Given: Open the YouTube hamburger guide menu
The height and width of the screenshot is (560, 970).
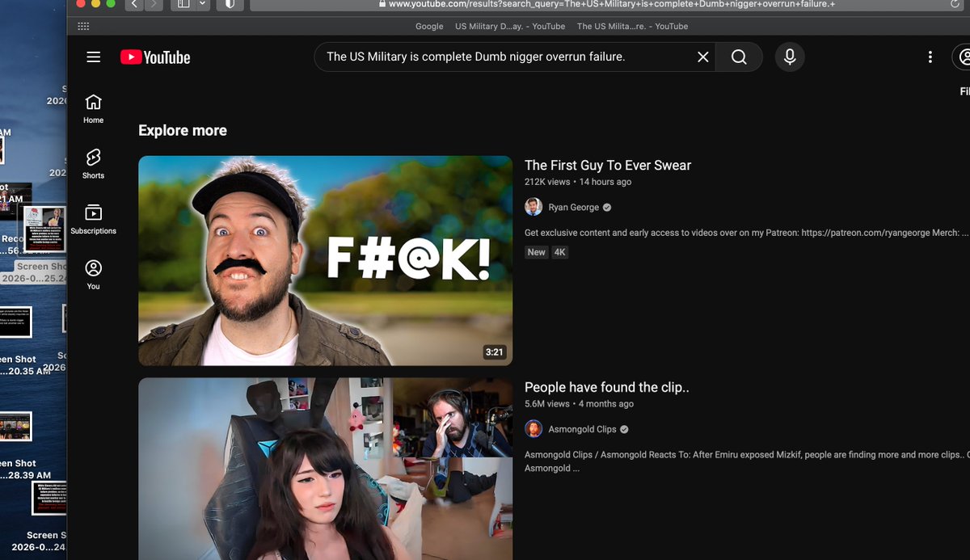Looking at the screenshot, I should tap(94, 57).
